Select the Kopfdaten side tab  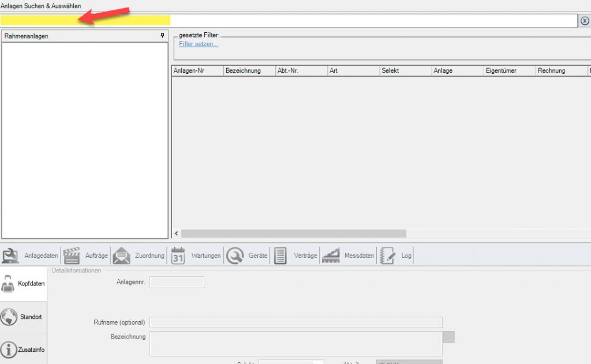click(23, 284)
